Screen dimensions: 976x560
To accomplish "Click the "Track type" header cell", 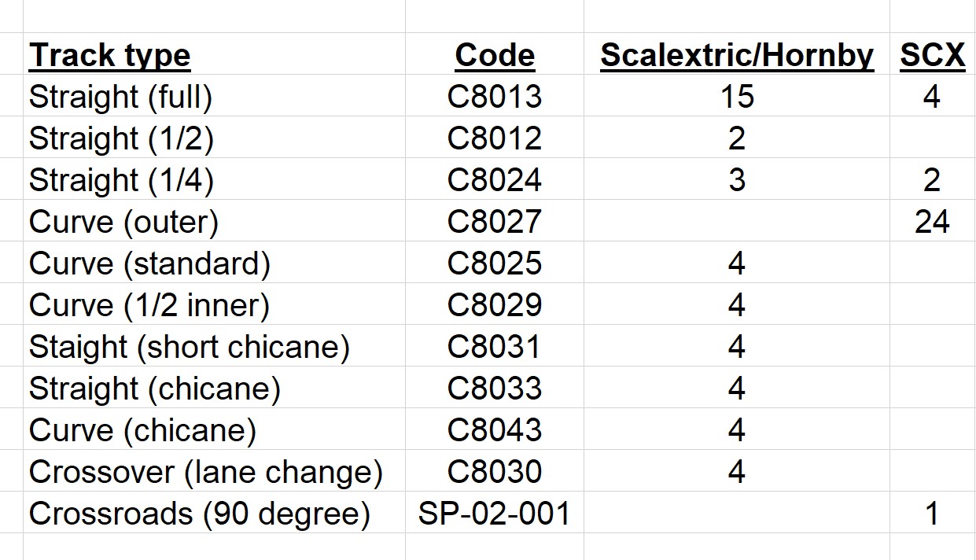I will click(x=109, y=55).
